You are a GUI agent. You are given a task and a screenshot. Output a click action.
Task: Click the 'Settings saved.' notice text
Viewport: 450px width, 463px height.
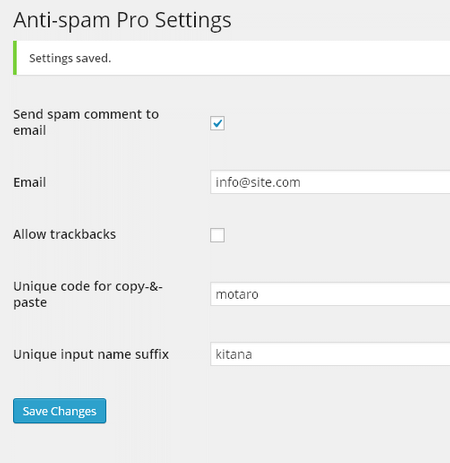(70, 58)
